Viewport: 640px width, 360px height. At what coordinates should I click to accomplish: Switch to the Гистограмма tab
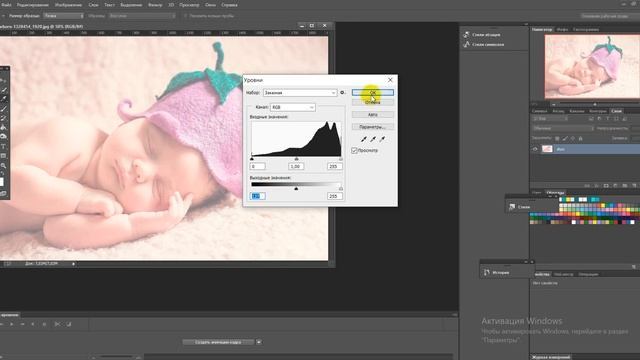point(586,29)
